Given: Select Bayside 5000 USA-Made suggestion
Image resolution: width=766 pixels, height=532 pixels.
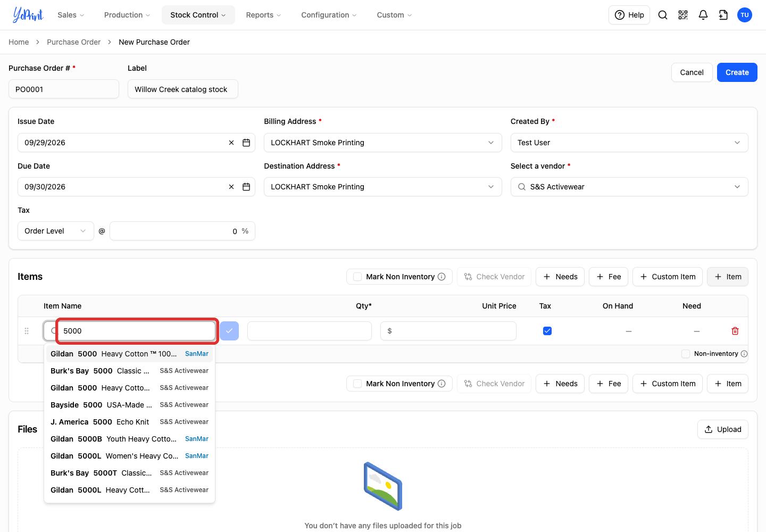Looking at the screenshot, I should [x=130, y=405].
